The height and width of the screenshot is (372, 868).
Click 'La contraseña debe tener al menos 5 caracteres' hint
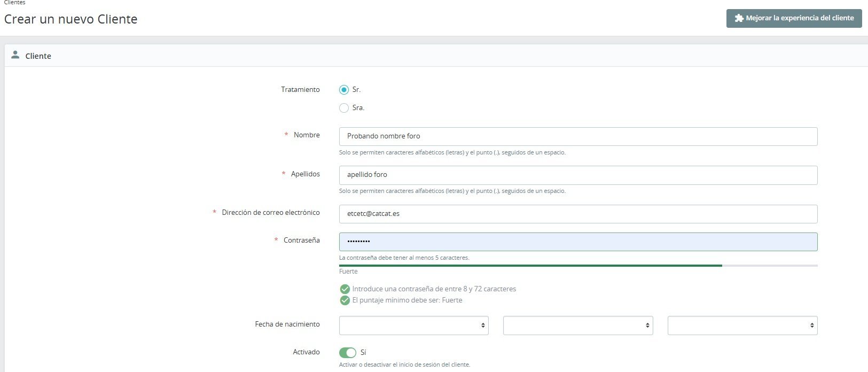click(x=404, y=258)
